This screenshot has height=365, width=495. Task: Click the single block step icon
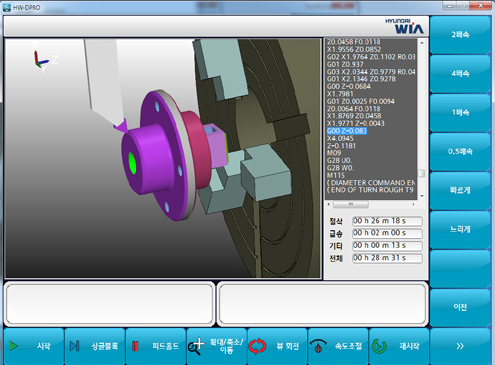click(x=74, y=346)
